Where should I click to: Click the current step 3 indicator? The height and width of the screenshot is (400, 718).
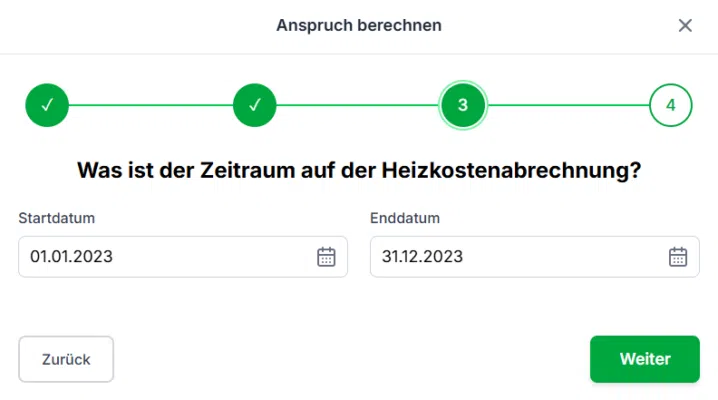coord(463,105)
